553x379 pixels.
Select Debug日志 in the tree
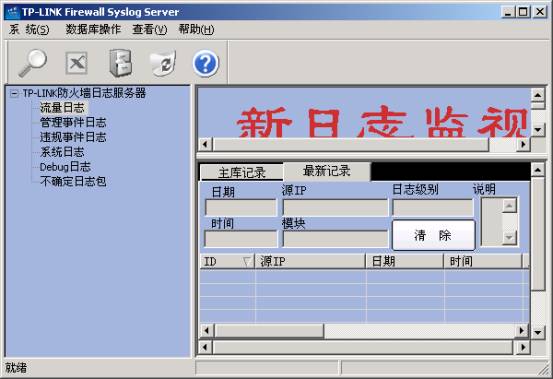pos(65,167)
